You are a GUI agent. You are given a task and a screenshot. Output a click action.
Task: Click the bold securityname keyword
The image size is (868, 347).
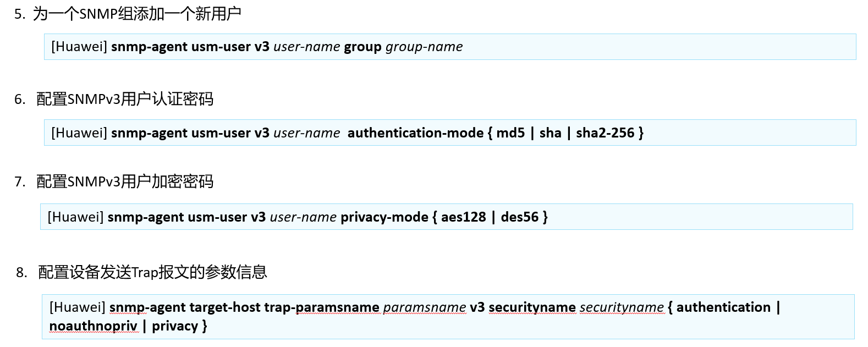click(532, 307)
